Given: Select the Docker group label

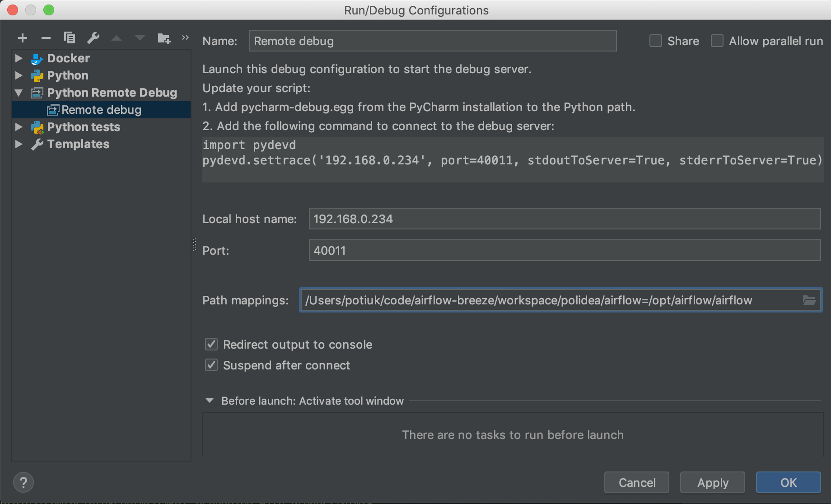Looking at the screenshot, I should [x=69, y=58].
